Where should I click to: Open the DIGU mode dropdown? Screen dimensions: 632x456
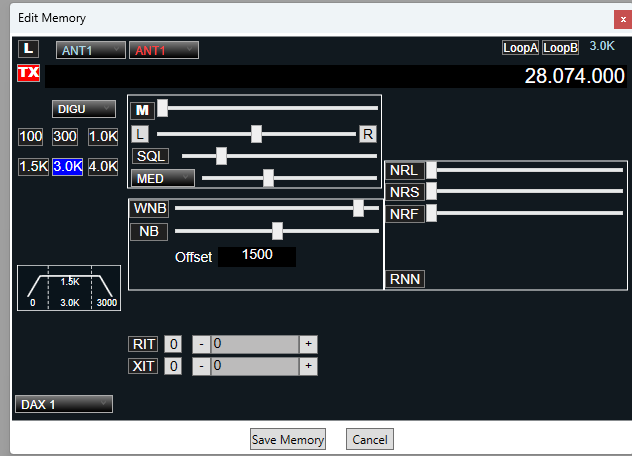(x=84, y=109)
